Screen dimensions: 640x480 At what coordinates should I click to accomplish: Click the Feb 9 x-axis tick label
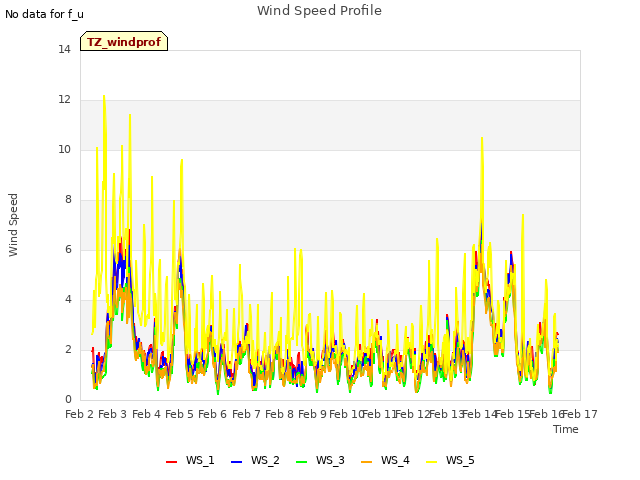(312, 414)
